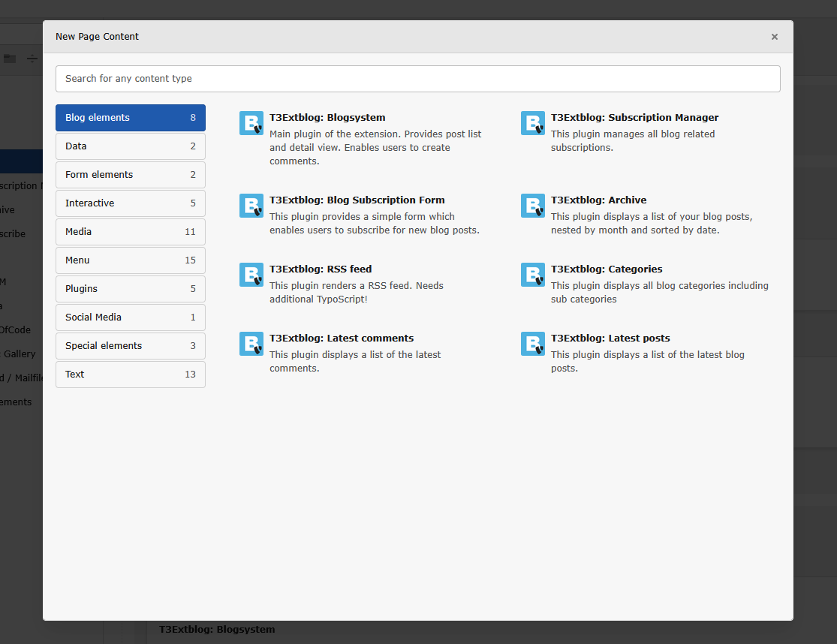This screenshot has height=644, width=837.
Task: Switch to the Data category
Action: (130, 146)
